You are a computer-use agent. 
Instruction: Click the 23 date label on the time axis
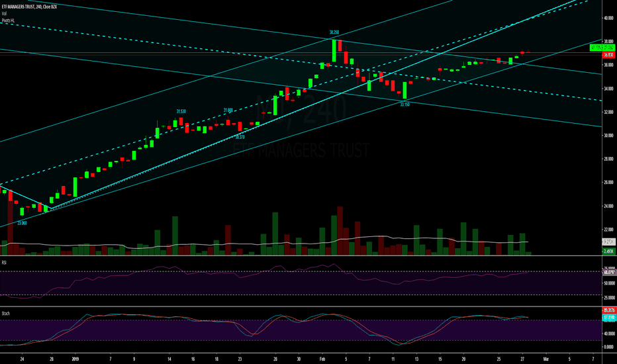point(240,359)
